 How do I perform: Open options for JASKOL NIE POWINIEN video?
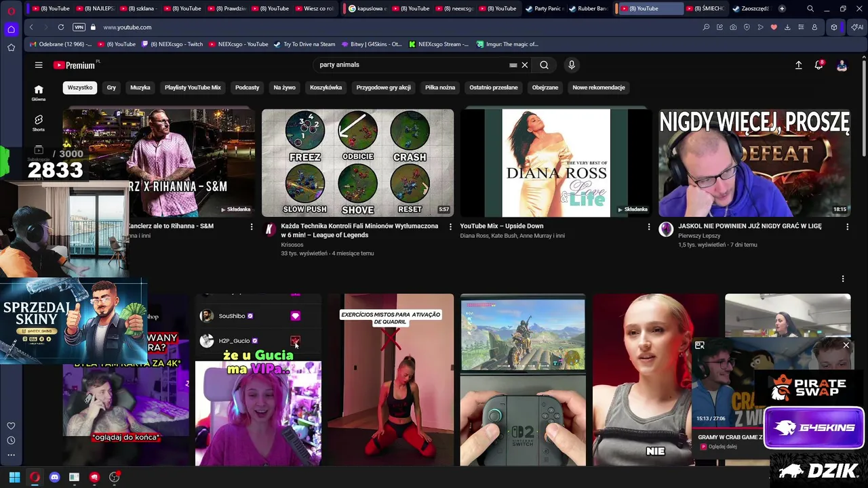click(847, 226)
